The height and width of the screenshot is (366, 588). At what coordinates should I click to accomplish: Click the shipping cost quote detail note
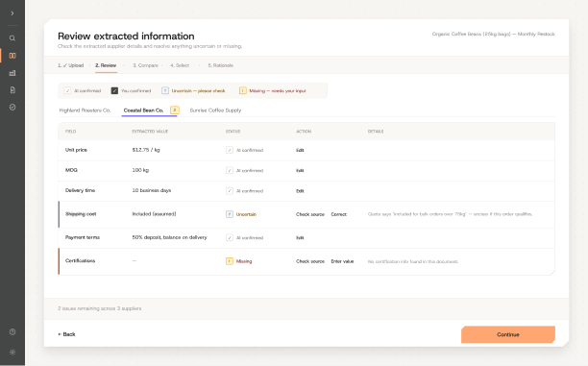pos(450,214)
